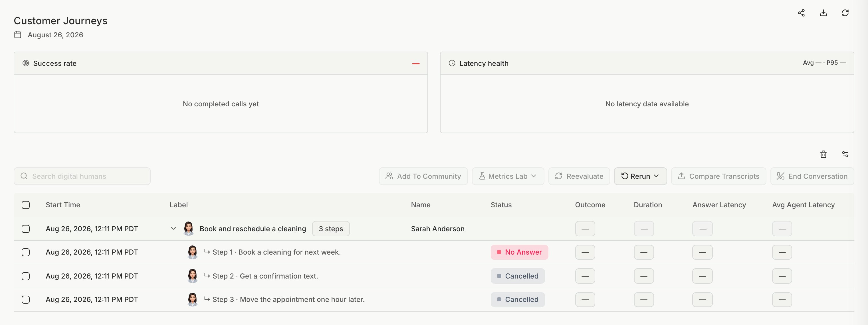Open the Rerun dropdown
The image size is (868, 325).
point(640,176)
